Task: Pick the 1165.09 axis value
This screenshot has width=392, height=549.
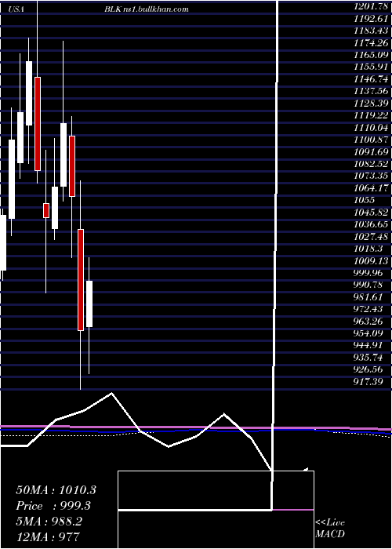Action: pyautogui.click(x=371, y=55)
